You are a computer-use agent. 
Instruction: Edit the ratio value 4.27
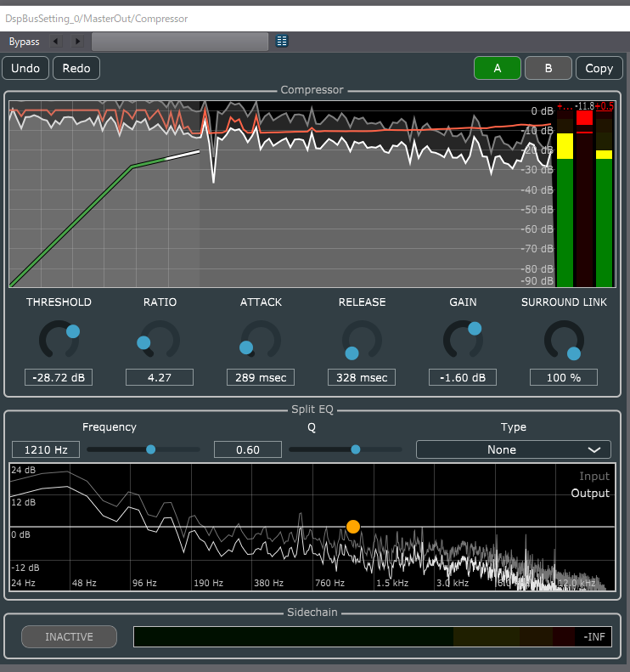[160, 377]
